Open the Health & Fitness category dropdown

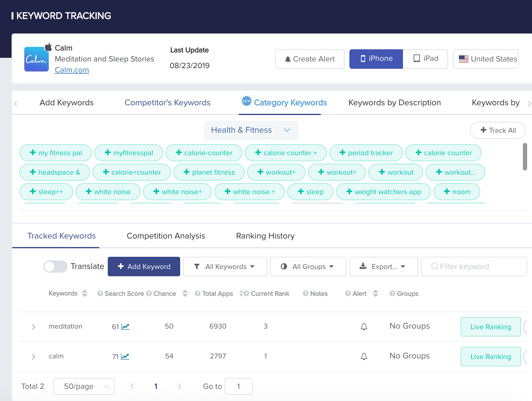tap(251, 130)
